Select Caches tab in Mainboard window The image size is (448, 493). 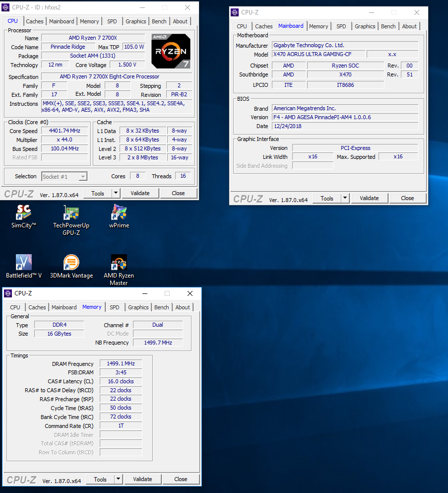pyautogui.click(x=264, y=26)
